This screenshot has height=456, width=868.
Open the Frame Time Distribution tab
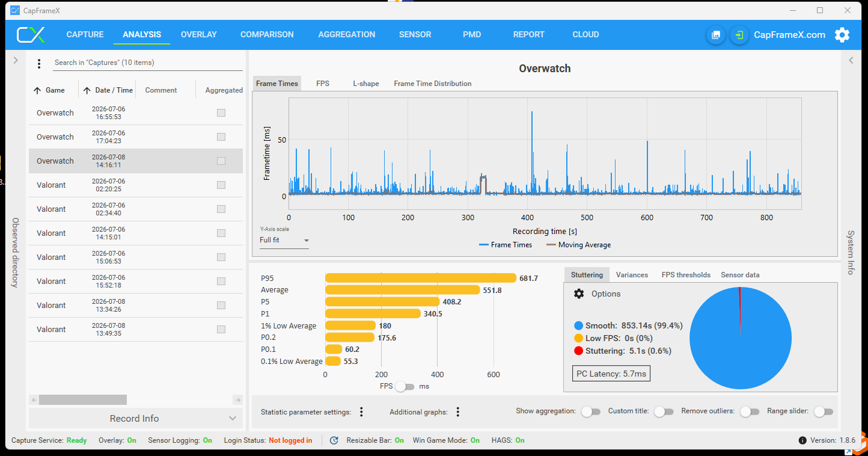coord(433,84)
